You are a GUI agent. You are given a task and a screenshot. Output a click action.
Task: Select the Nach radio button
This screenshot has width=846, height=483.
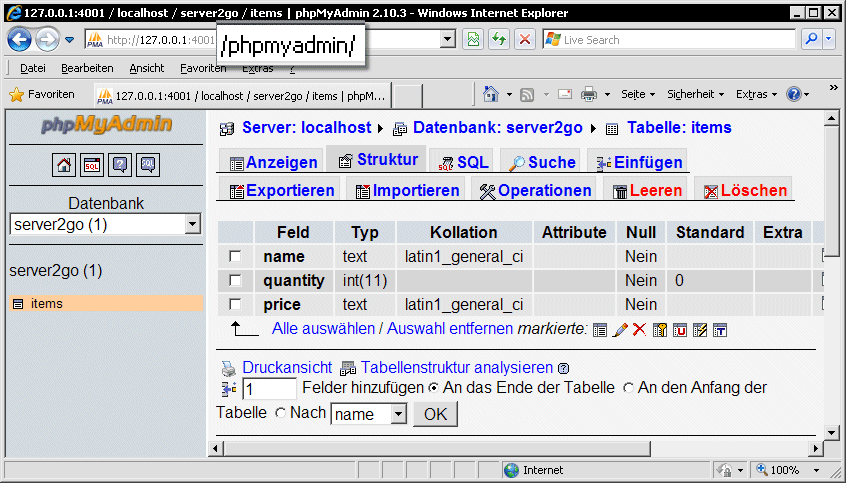click(280, 413)
